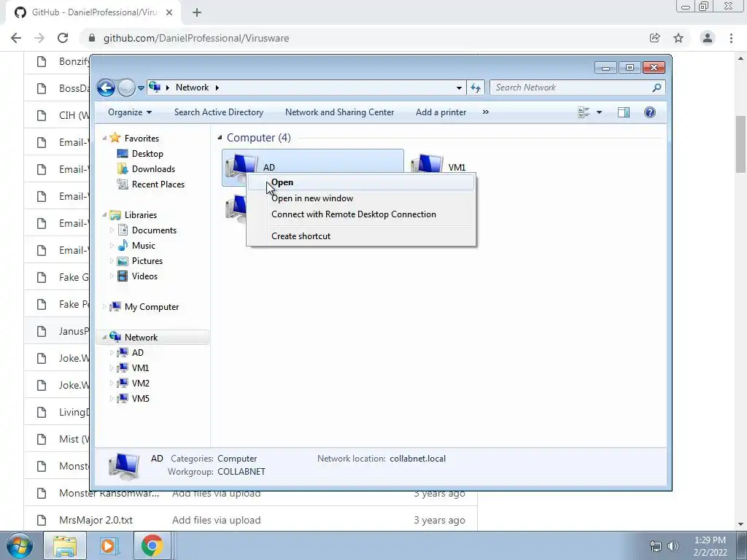Click Chrome Reload page button
Screen dimensions: 747x560
pyautogui.click(x=63, y=38)
